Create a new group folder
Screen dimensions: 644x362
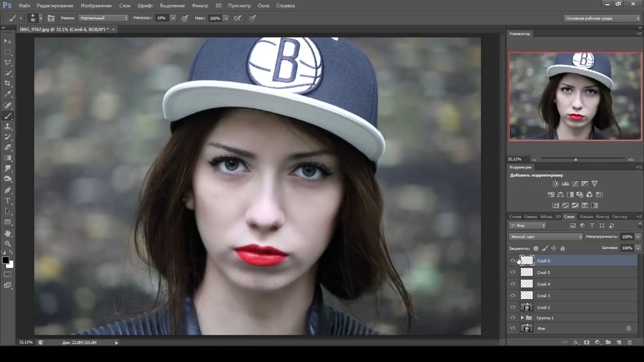608,342
